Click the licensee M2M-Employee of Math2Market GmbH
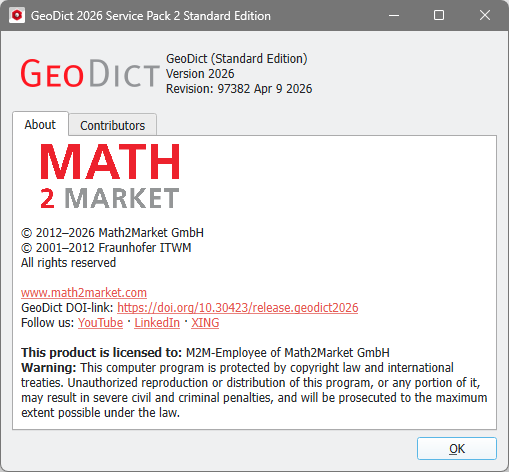The height and width of the screenshot is (472, 509). coord(288,353)
